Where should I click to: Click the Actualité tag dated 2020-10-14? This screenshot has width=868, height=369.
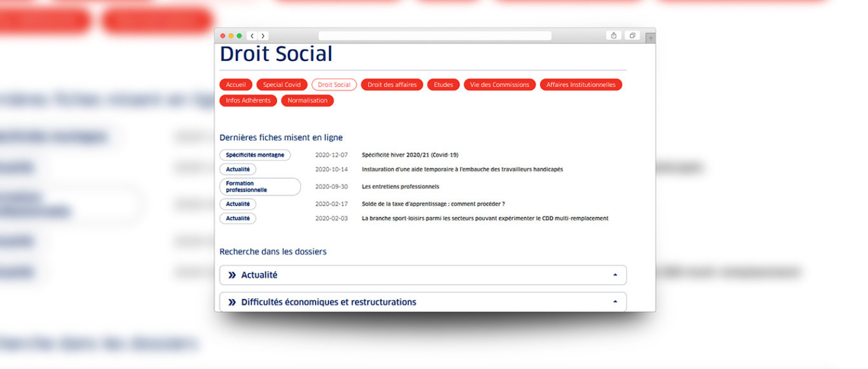click(238, 169)
